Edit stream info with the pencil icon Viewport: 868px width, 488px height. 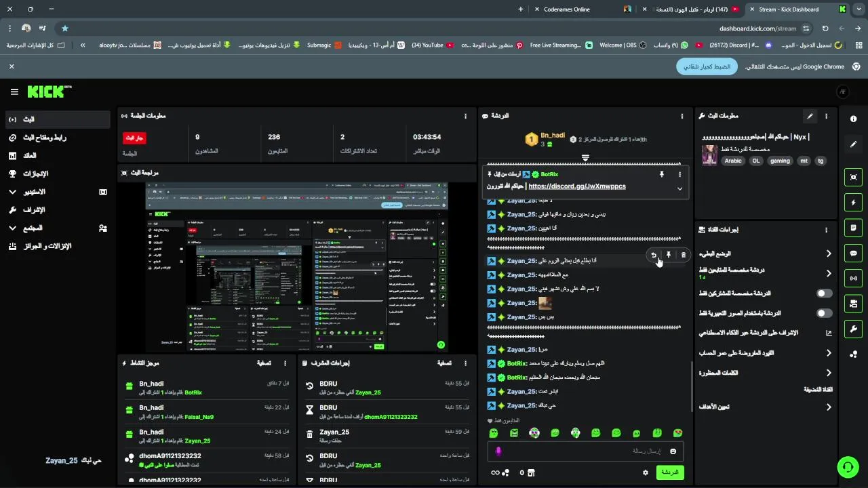[x=809, y=116]
